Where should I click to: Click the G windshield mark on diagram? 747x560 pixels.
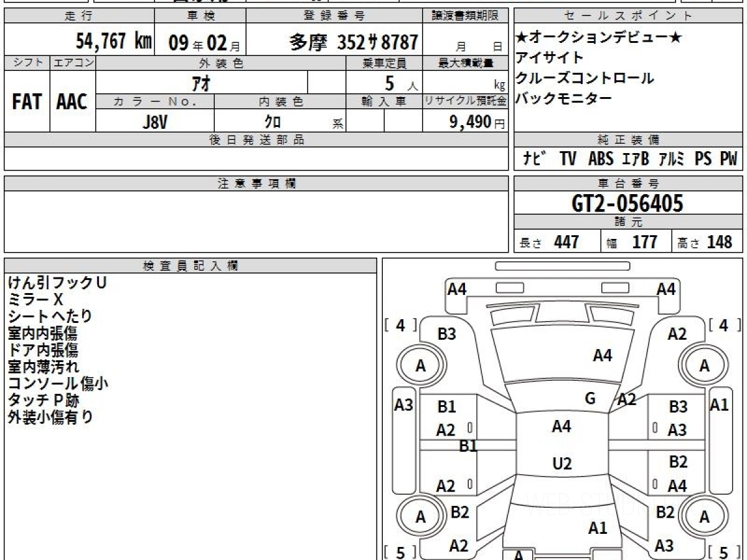(591, 399)
